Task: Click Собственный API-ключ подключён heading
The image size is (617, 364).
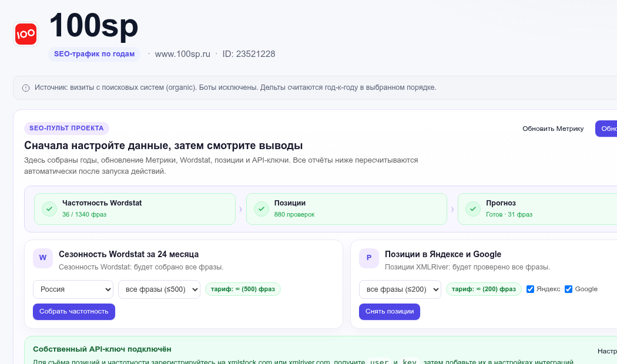Action: (102, 349)
